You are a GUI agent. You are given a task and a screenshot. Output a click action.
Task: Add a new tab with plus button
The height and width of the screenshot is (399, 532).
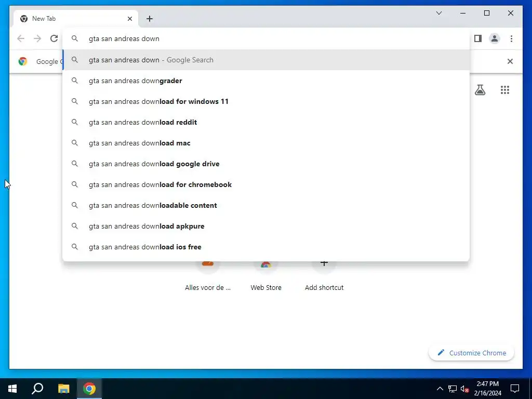[x=150, y=19]
